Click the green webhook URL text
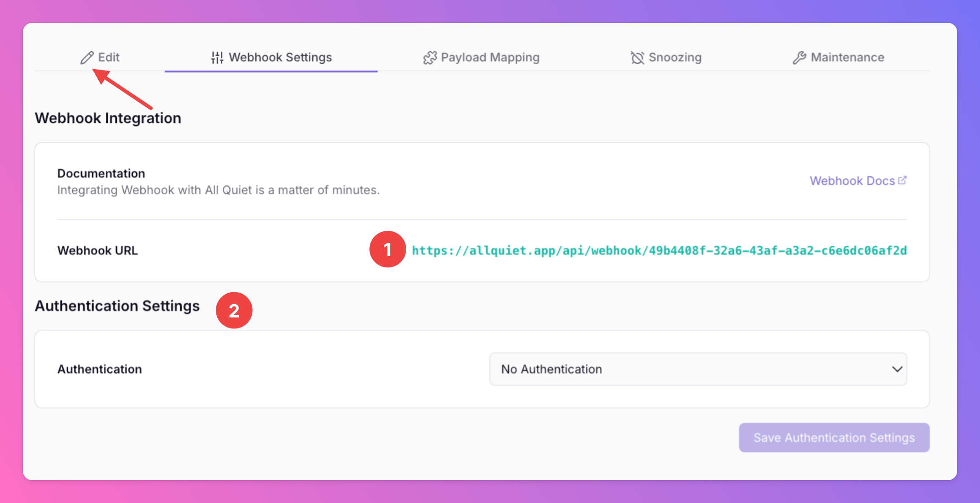The image size is (980, 503). tap(659, 251)
